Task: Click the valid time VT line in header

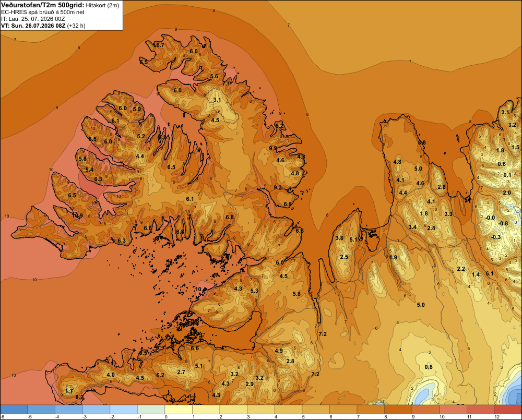Action: coord(43,26)
